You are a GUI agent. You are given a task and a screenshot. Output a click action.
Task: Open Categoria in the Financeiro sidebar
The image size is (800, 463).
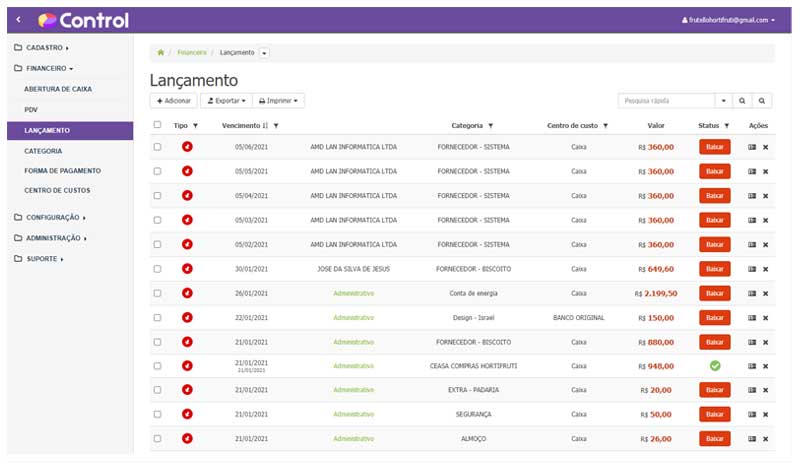point(43,150)
